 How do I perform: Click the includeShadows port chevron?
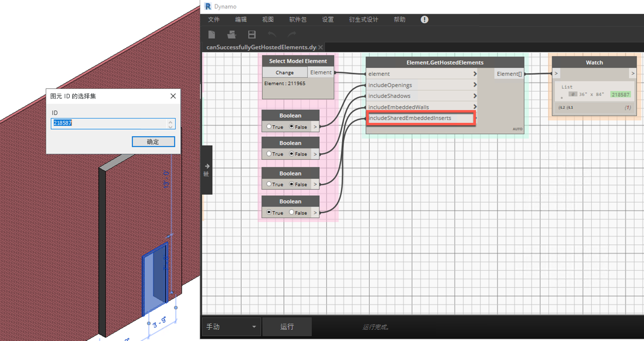(475, 96)
